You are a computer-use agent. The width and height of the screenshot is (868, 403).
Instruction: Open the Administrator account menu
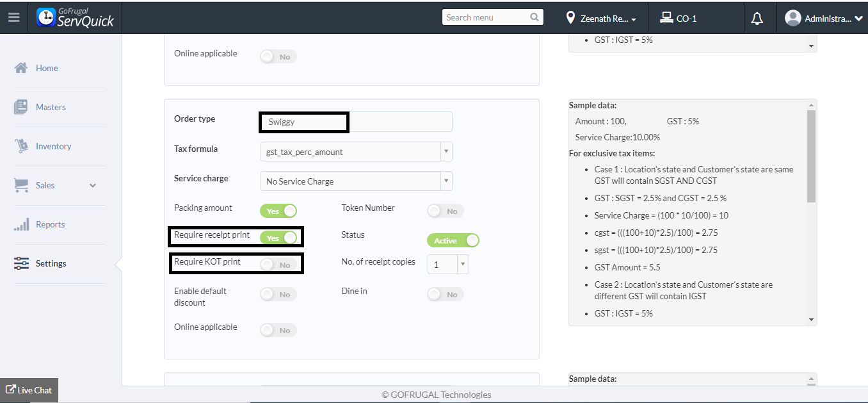point(824,19)
